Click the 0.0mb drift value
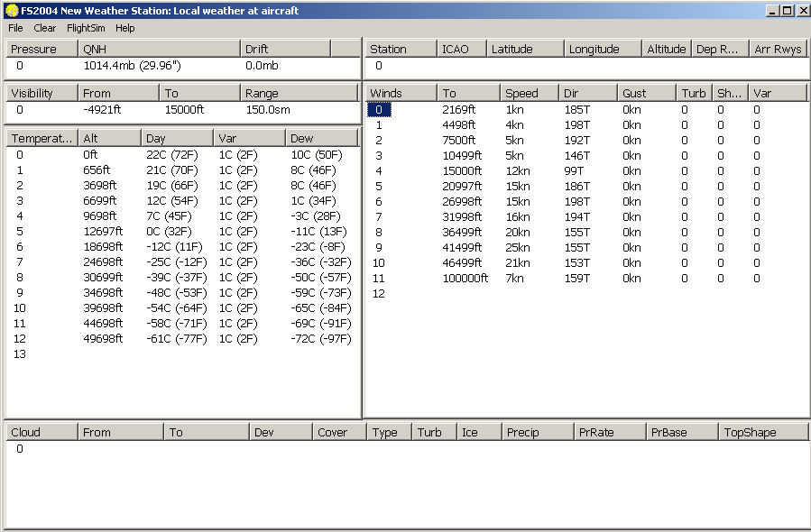This screenshot has height=532, width=811. click(x=262, y=66)
